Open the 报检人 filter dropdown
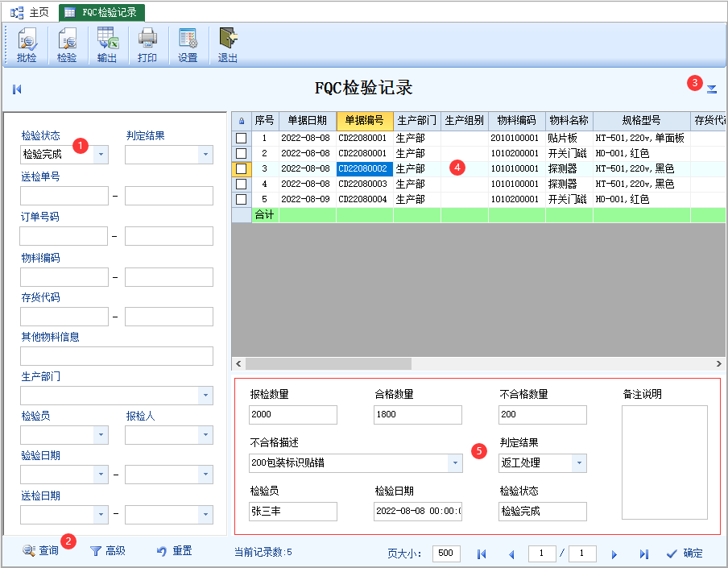728x568 pixels. (205, 435)
